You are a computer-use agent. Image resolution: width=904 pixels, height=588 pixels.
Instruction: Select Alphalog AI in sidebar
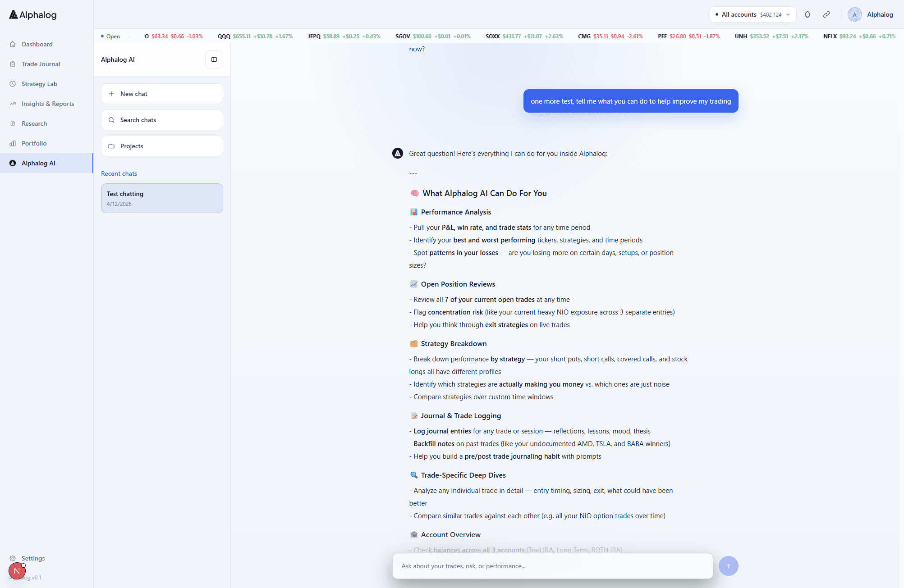[46, 163]
